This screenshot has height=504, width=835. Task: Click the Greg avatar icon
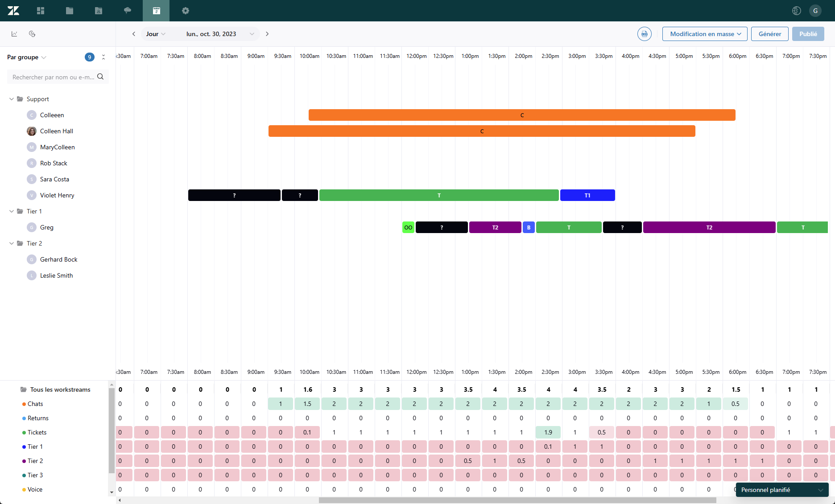pos(32,227)
